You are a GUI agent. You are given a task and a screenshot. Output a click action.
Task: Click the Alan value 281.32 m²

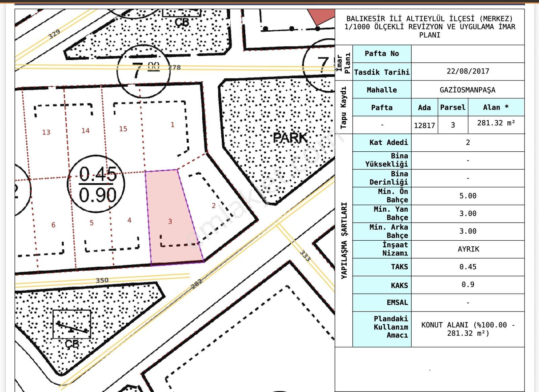pos(496,123)
